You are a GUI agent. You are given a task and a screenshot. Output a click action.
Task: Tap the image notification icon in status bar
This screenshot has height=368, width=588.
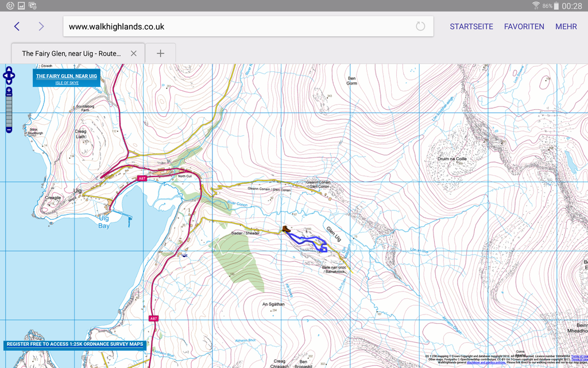(x=21, y=6)
